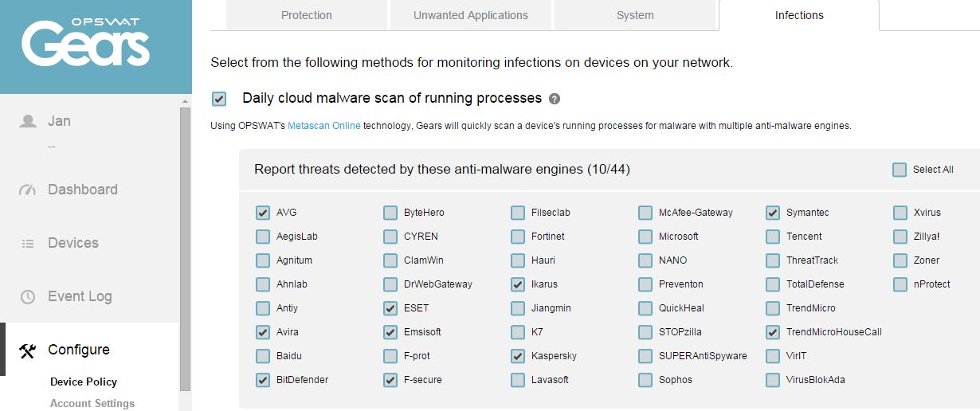Check the F-prot engine
The width and height of the screenshot is (980, 411).
(x=390, y=356)
